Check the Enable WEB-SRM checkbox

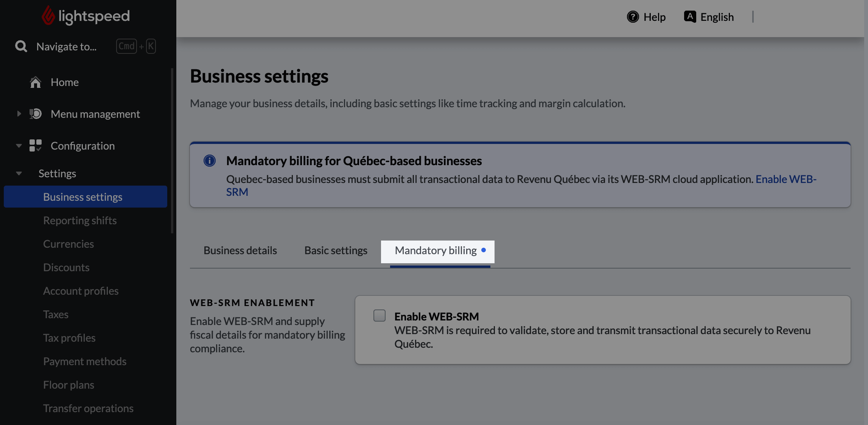pos(379,316)
